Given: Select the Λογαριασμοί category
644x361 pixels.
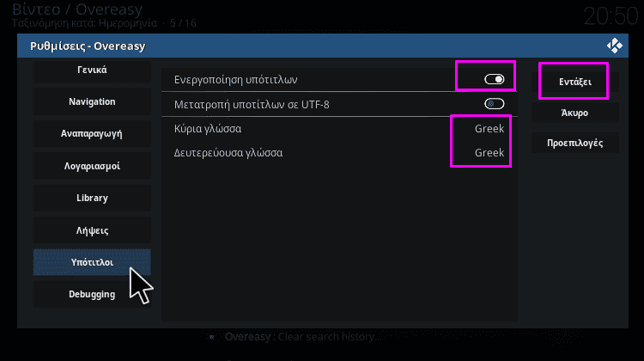Looking at the screenshot, I should coord(92,166).
